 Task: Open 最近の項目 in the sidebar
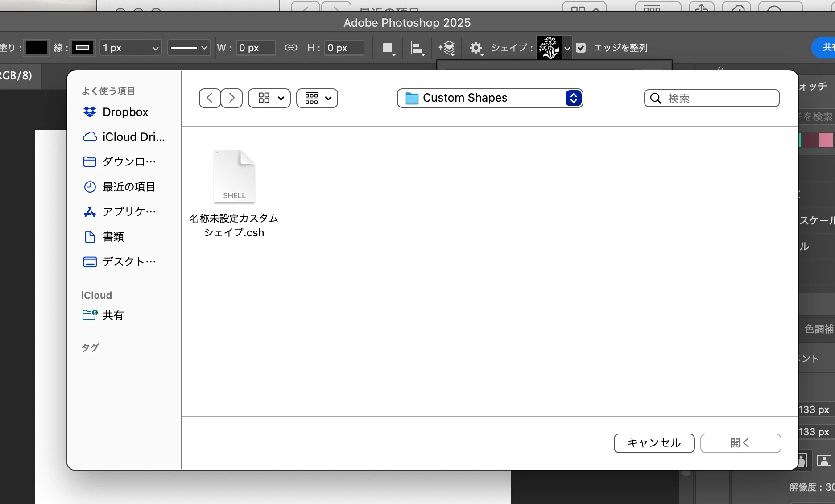[x=120, y=187]
